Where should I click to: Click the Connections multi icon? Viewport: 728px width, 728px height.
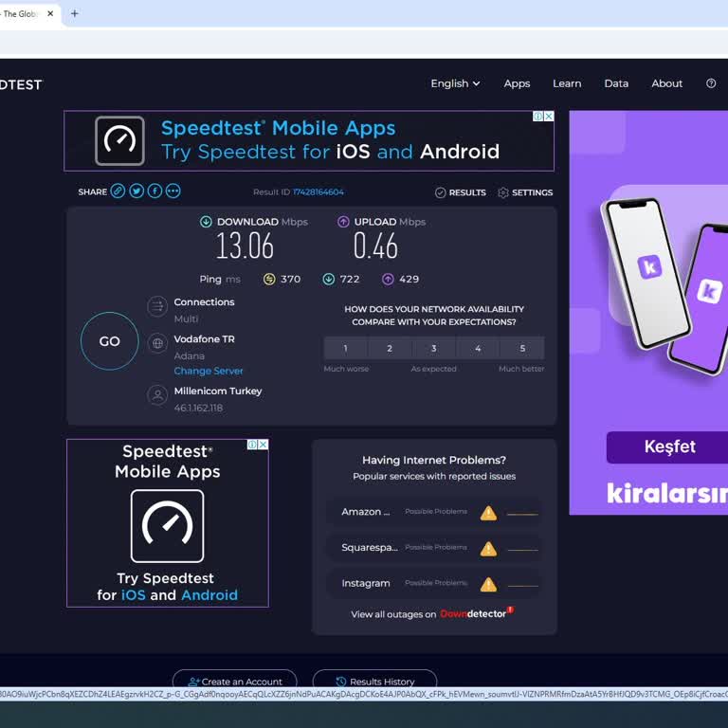point(157,306)
